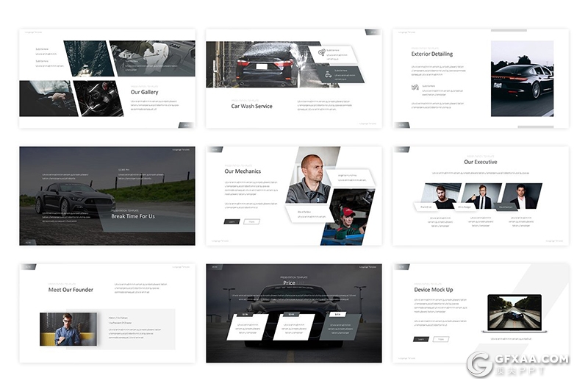
Task: Click the GFXAA.COM watermark logo
Action: (480, 366)
